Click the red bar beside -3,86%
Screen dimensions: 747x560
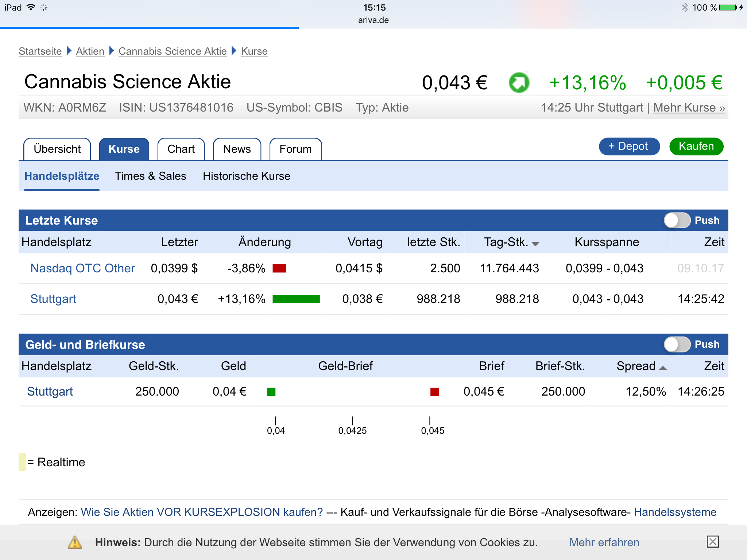279,269
